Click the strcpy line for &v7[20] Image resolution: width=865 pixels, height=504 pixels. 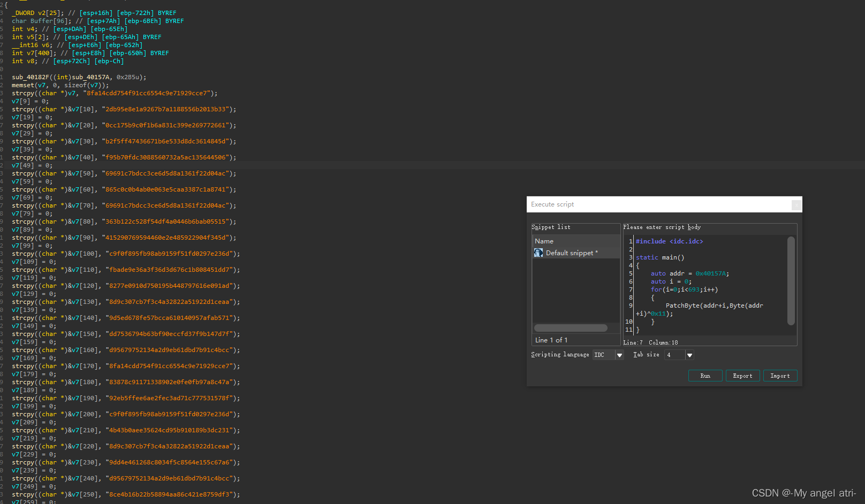point(124,125)
